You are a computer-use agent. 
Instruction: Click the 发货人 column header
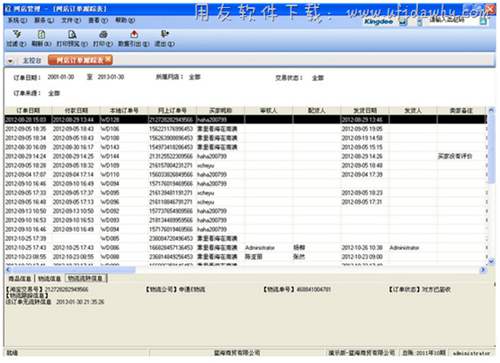pos(413,110)
